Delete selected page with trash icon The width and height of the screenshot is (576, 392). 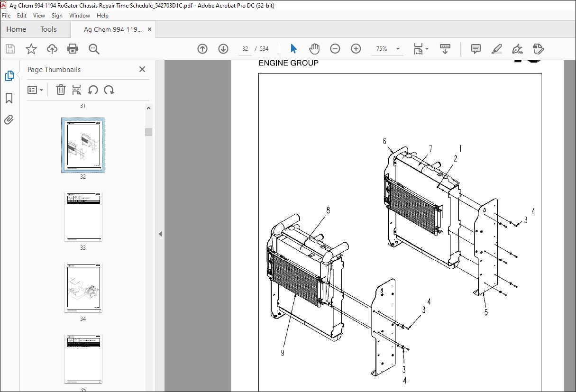click(x=61, y=90)
